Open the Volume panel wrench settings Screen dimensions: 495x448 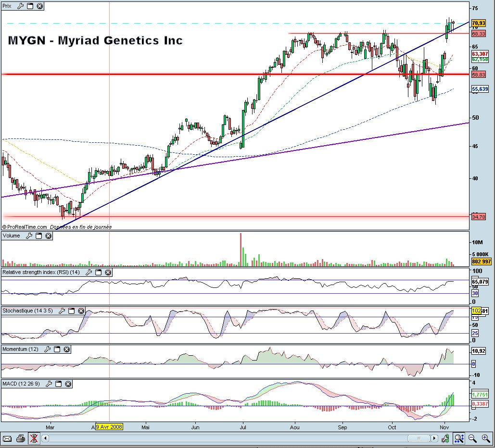click(29, 236)
